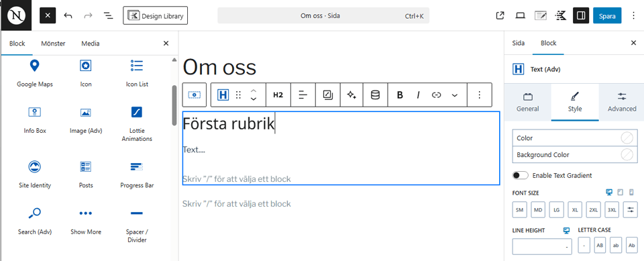Open the Advanced settings tab
644x261 pixels.
tap(622, 103)
